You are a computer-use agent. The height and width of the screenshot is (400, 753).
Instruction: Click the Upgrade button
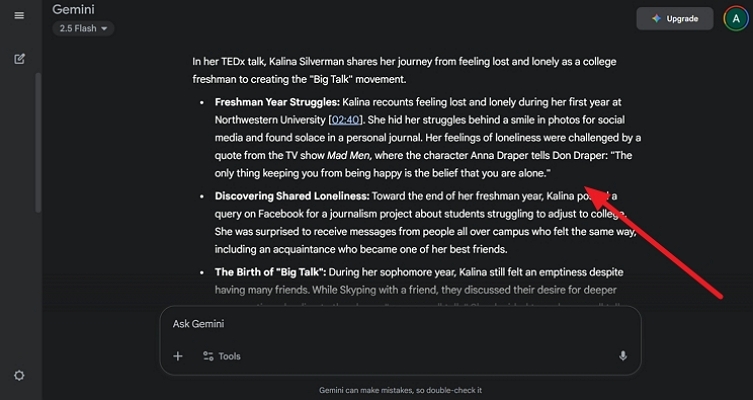(676, 19)
